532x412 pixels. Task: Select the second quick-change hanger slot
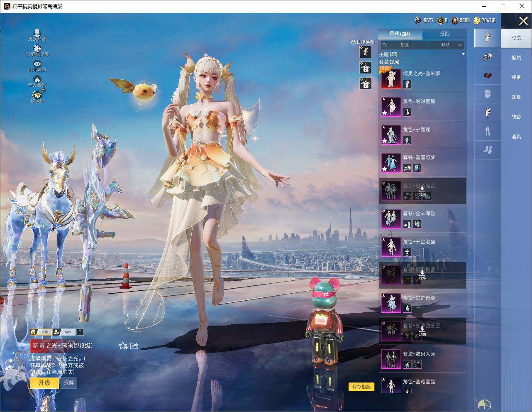point(365,67)
